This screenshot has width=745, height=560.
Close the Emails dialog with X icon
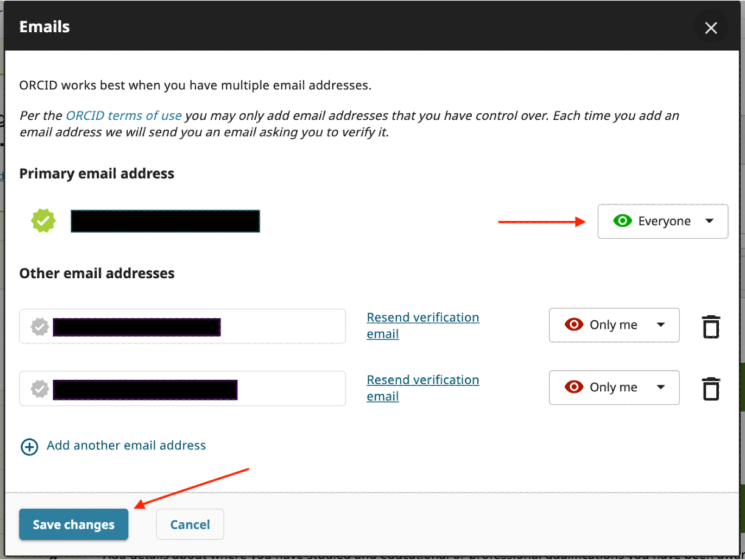(x=710, y=28)
